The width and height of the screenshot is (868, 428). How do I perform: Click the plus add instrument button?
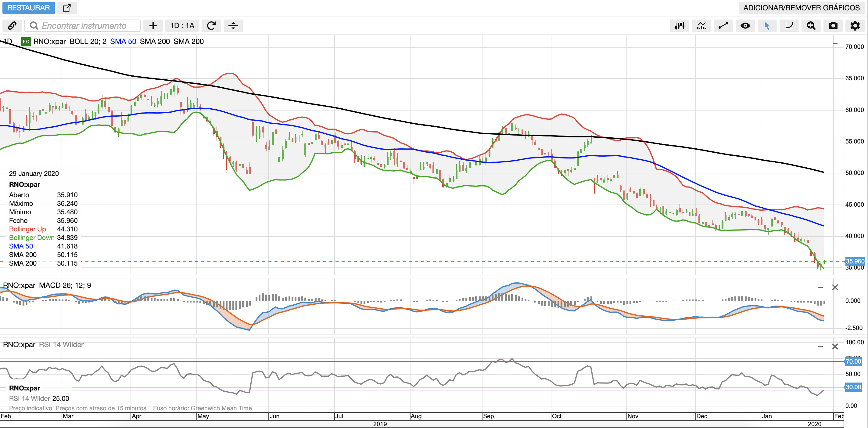point(153,26)
